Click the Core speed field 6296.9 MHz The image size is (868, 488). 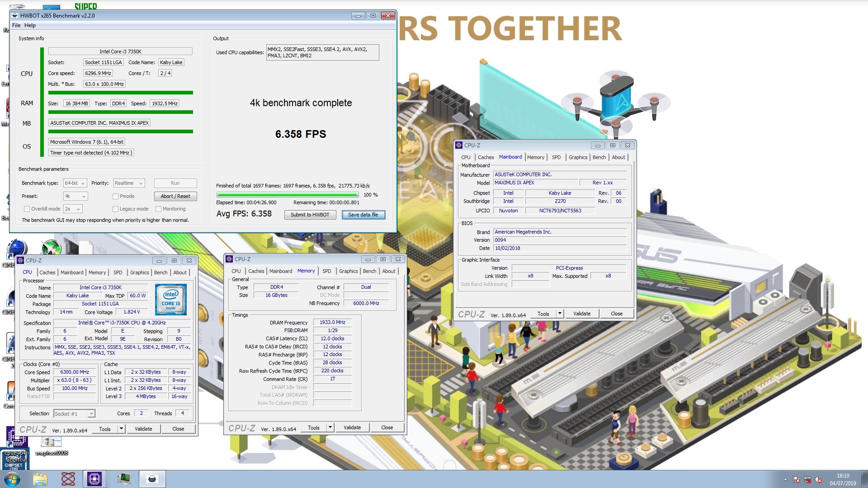[x=98, y=73]
